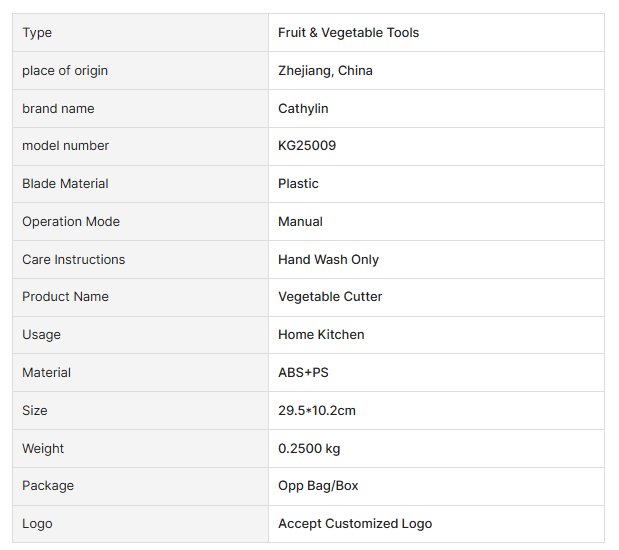Viewport: 619px width, 550px height.
Task: Click the 'ABS+PS' material value
Action: click(x=303, y=373)
